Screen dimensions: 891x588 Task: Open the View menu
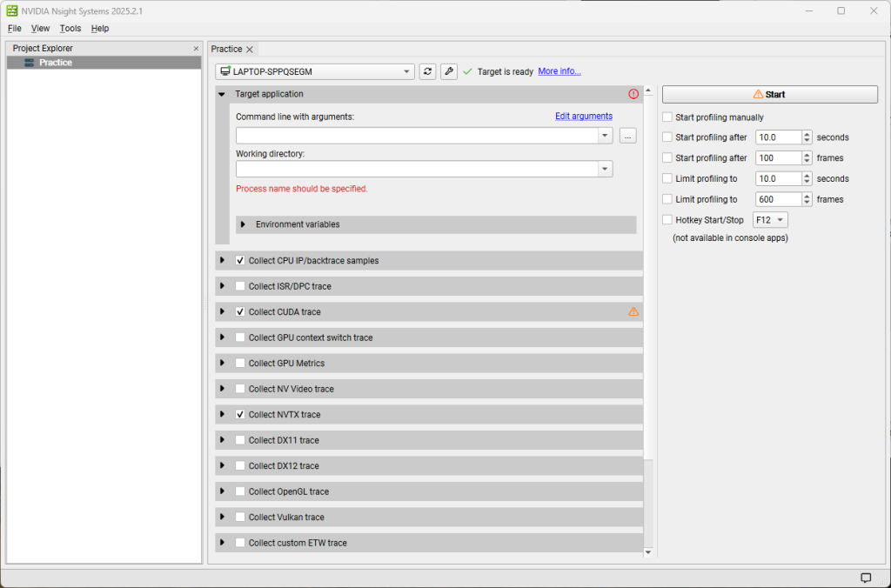40,29
